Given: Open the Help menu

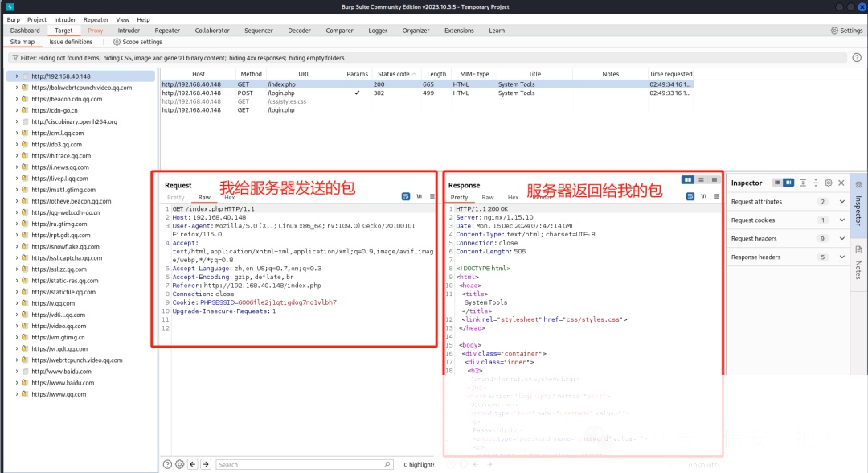Looking at the screenshot, I should [143, 19].
